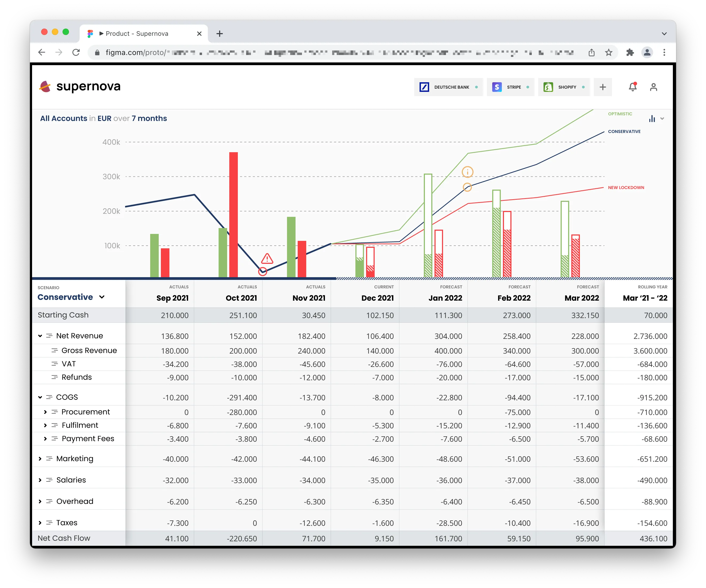706x588 pixels.
Task: Click the orange info circle on chart
Action: coord(467,172)
